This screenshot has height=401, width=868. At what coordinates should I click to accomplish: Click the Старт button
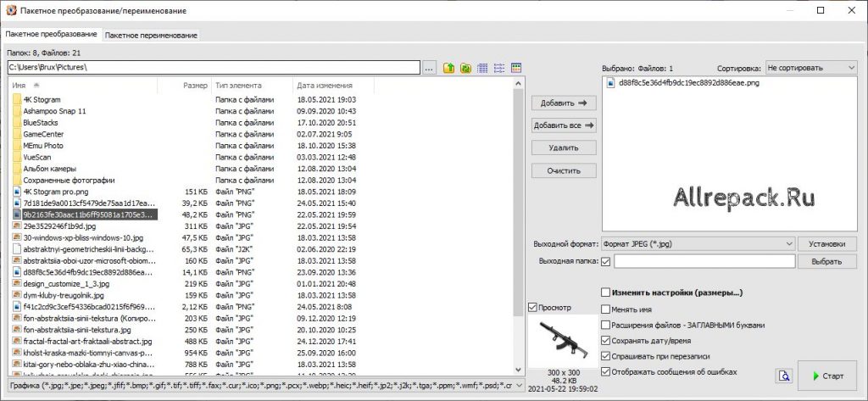tap(828, 376)
